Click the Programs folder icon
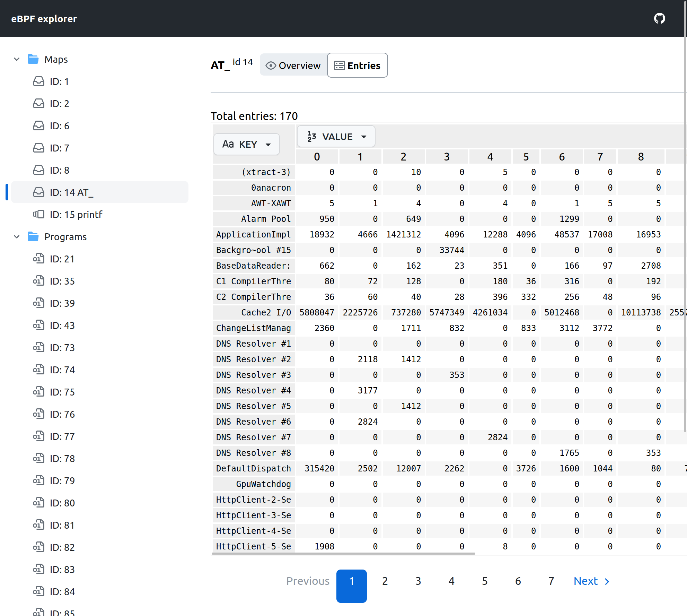This screenshot has width=687, height=616. (x=33, y=237)
